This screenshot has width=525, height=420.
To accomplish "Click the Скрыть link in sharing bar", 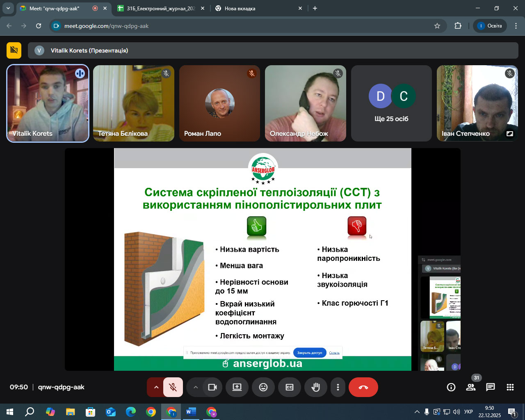I will coord(334,353).
